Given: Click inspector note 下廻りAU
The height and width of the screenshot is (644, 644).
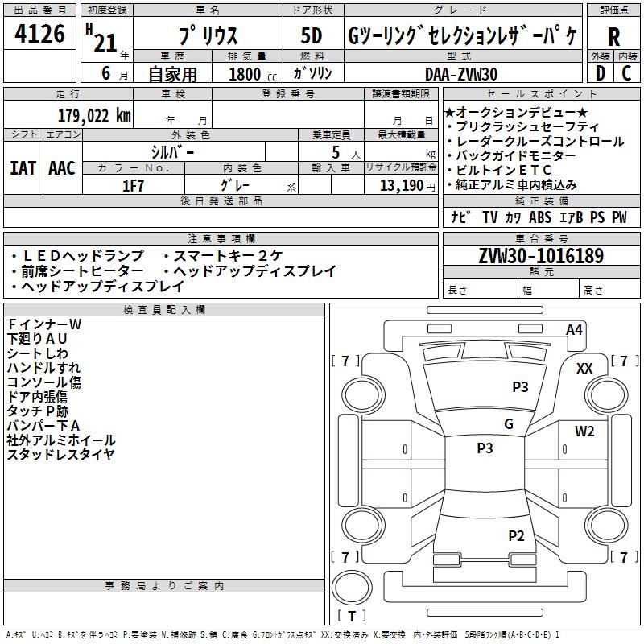Looking at the screenshot, I should tap(37, 339).
